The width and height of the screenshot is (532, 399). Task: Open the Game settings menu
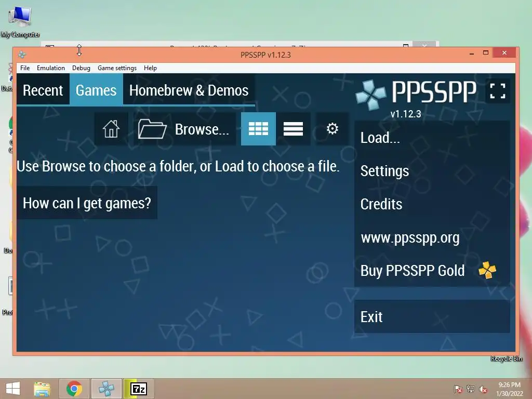[117, 68]
